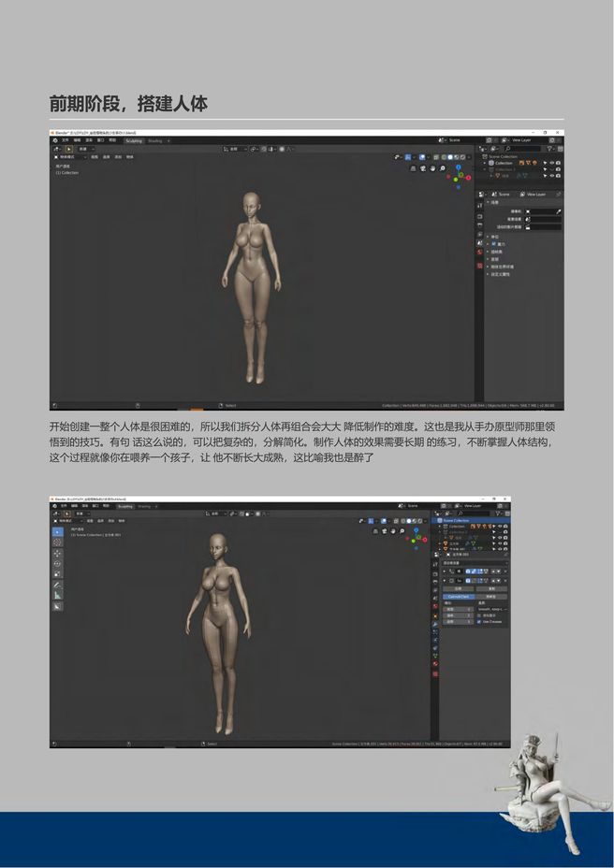Toggle 重力 gravity checkbox in upper Scene panel

coord(494,243)
